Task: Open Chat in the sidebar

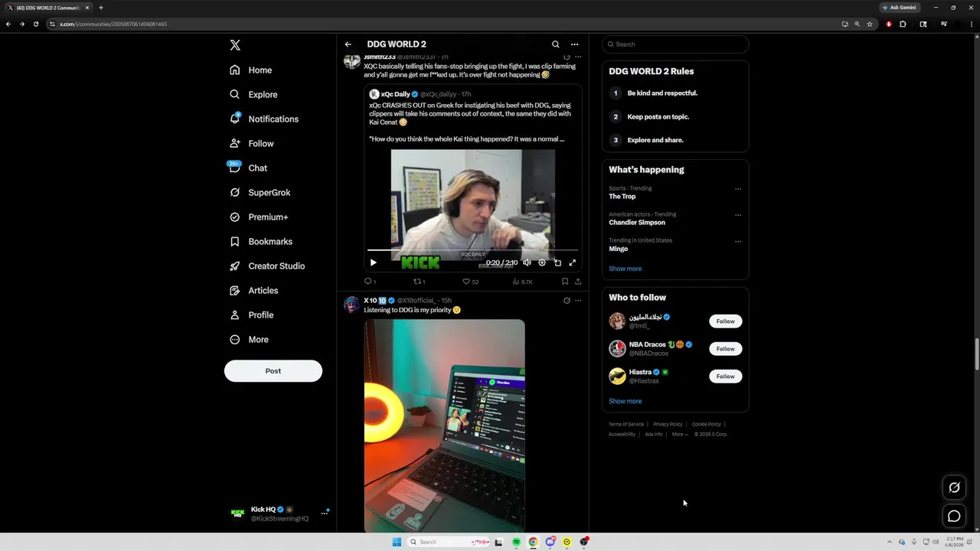Action: tap(247, 168)
